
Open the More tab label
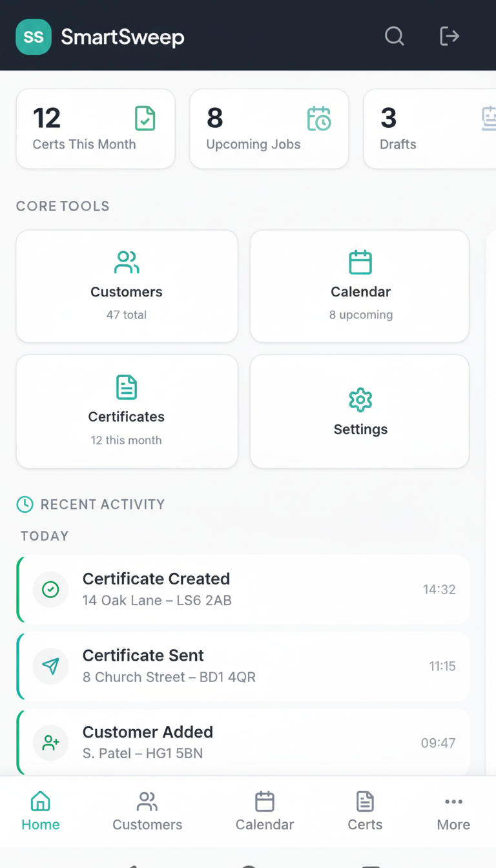[453, 825]
